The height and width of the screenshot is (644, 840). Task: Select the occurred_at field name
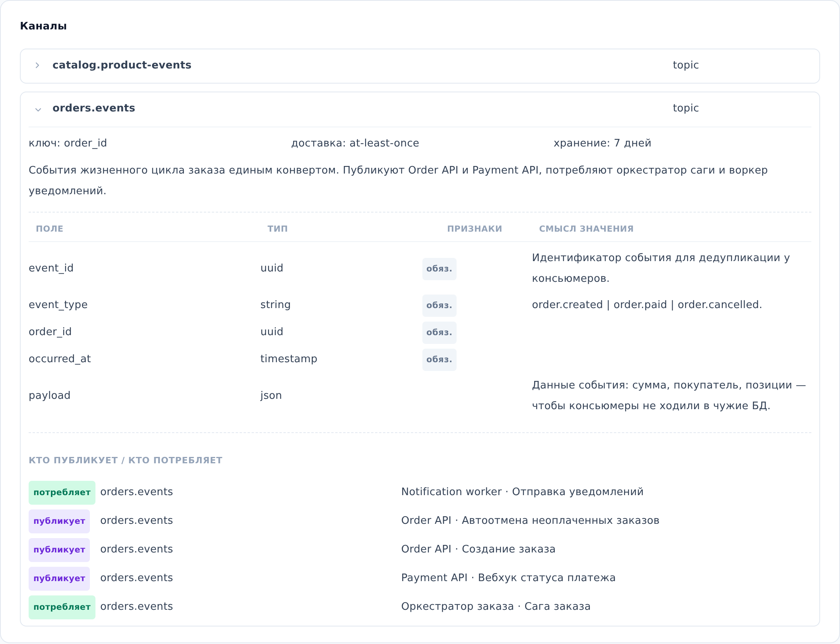(60, 359)
